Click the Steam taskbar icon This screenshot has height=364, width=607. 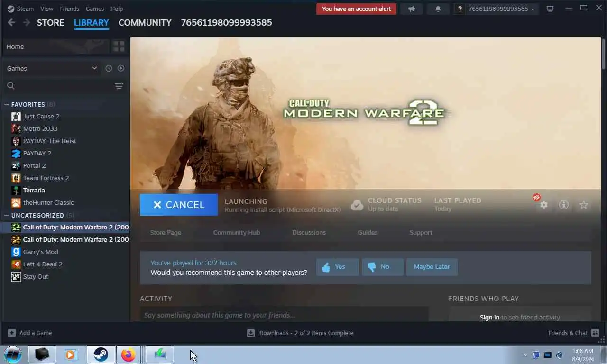tap(101, 355)
